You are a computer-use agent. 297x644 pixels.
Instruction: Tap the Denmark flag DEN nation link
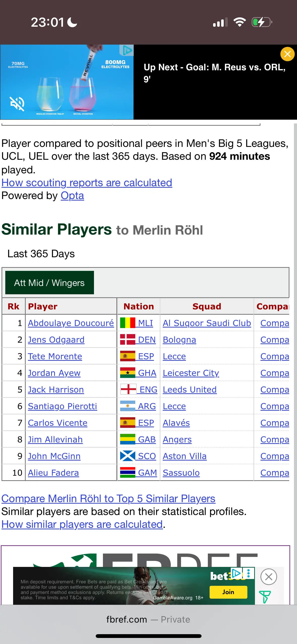tap(138, 340)
